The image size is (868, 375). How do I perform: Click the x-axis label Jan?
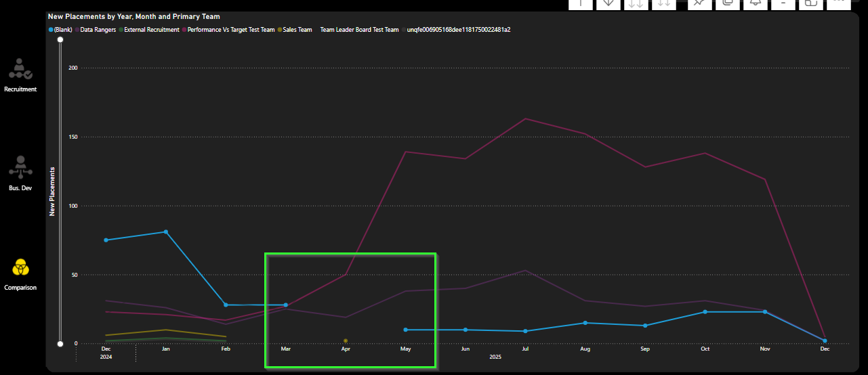[166, 349]
